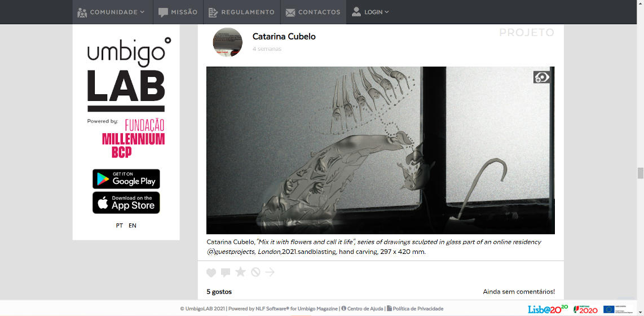Screen dimensions: 644x316
Task: Click the 5 gostos count
Action: tap(219, 292)
